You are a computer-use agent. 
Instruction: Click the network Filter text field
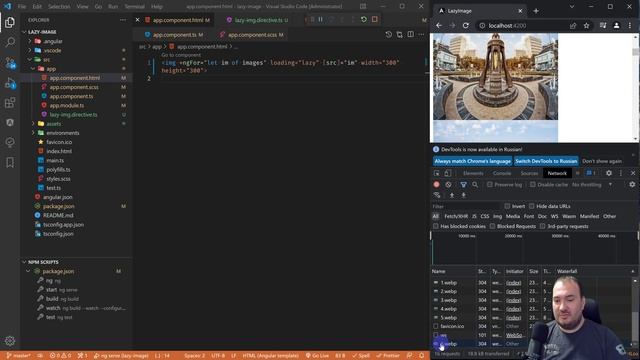(x=465, y=207)
